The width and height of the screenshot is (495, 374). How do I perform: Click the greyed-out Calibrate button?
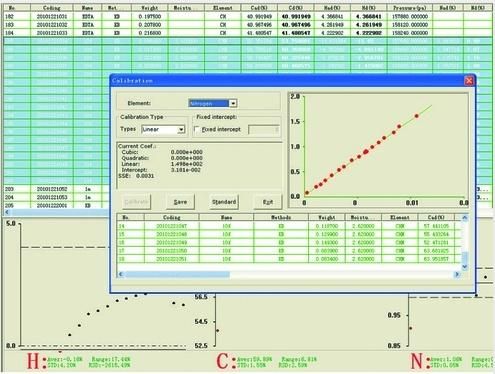click(136, 202)
